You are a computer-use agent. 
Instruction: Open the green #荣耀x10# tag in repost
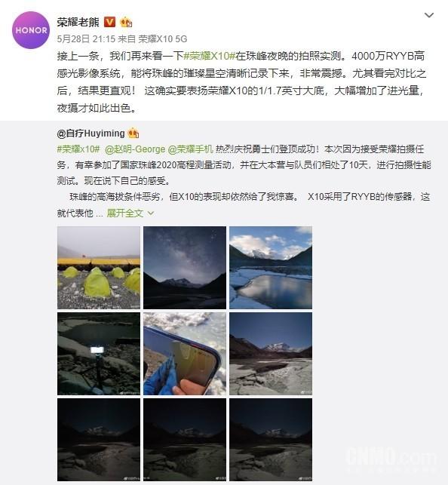pyautogui.click(x=78, y=149)
